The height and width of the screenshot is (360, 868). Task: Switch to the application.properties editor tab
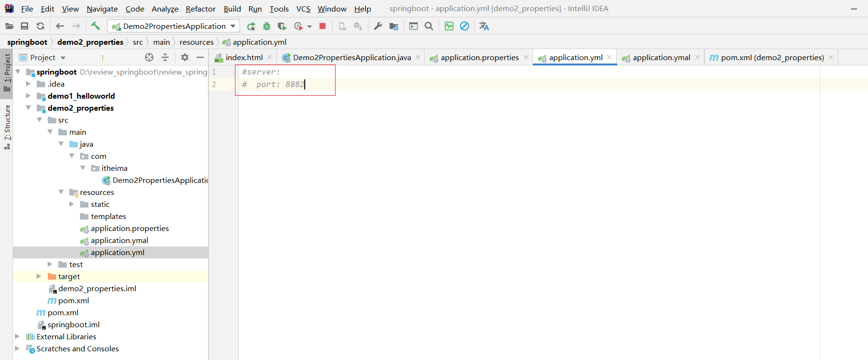click(479, 57)
